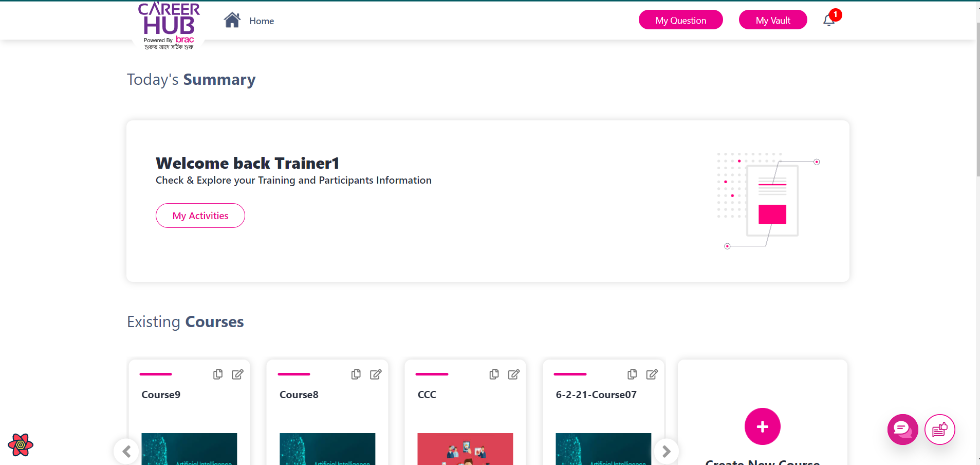980x465 pixels.
Task: Open the notification bell
Action: [x=828, y=21]
